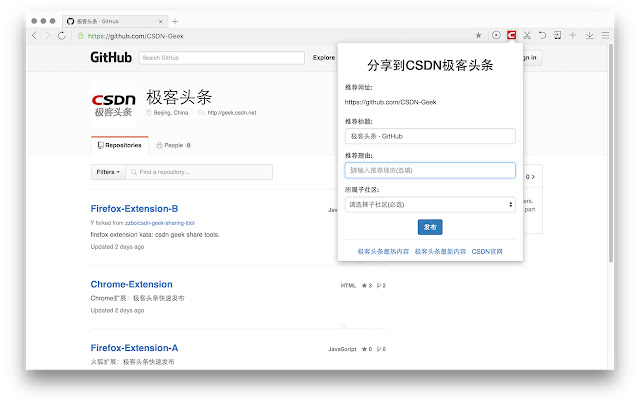This screenshot has width=640, height=400.
Task: Click the 推荐标题 title input field
Action: 430,136
